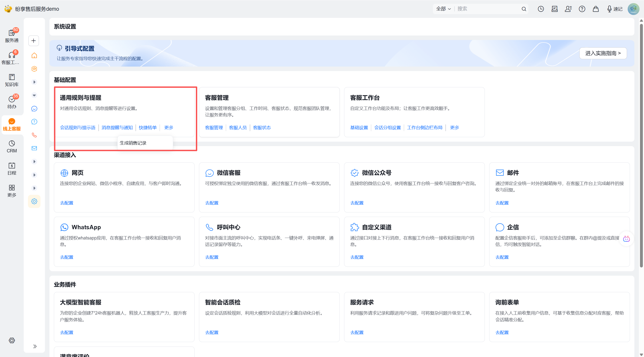Click the help question mark in header
Image resolution: width=644 pixels, height=357 pixels.
(582, 9)
